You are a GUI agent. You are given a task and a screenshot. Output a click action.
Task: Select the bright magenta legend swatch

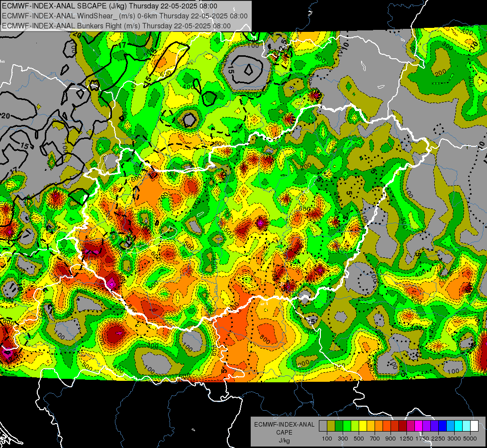[419, 426]
